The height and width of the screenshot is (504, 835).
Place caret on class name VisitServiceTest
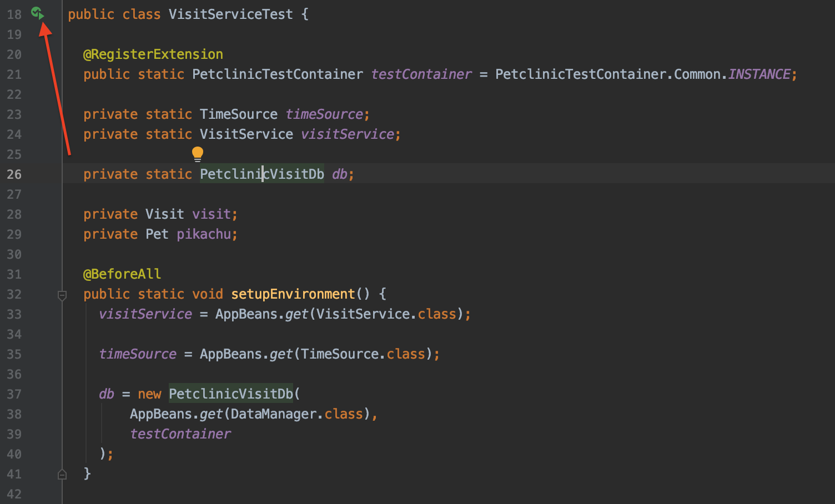click(230, 14)
